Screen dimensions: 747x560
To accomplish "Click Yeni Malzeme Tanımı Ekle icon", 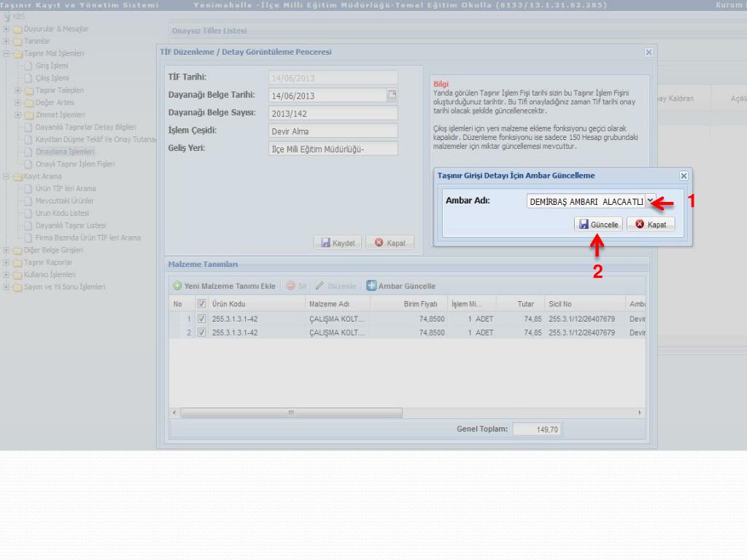I will pyautogui.click(x=177, y=286).
